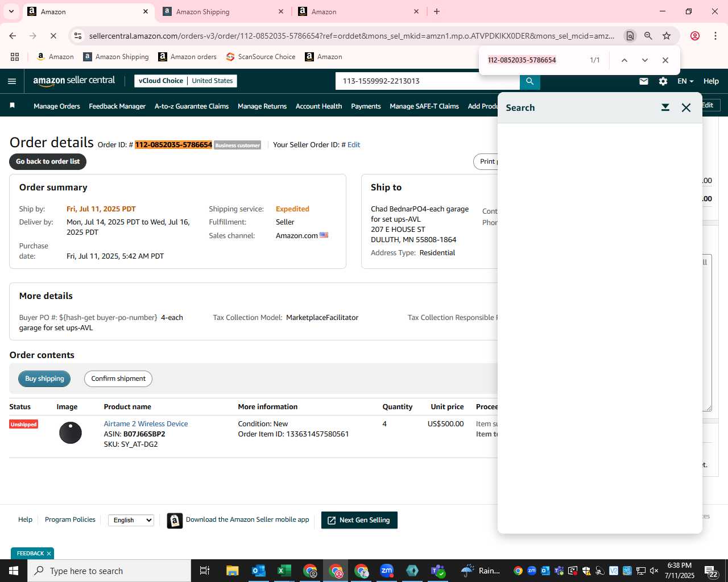Open Payments menu item

[x=366, y=106]
